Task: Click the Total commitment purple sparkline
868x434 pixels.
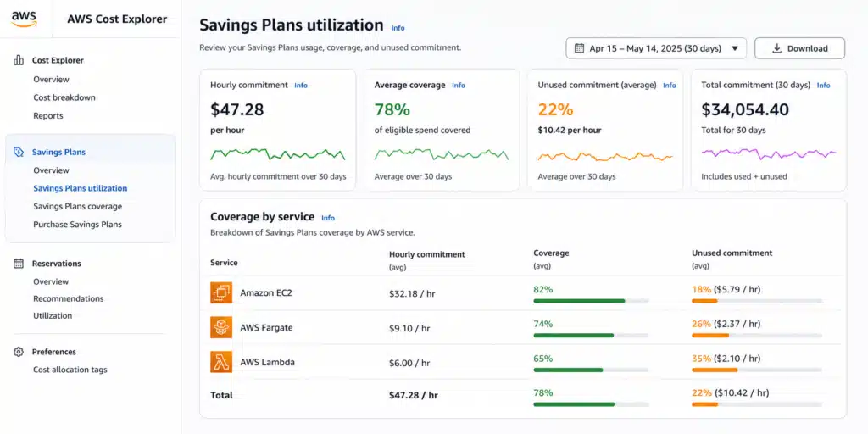Action: coord(769,153)
